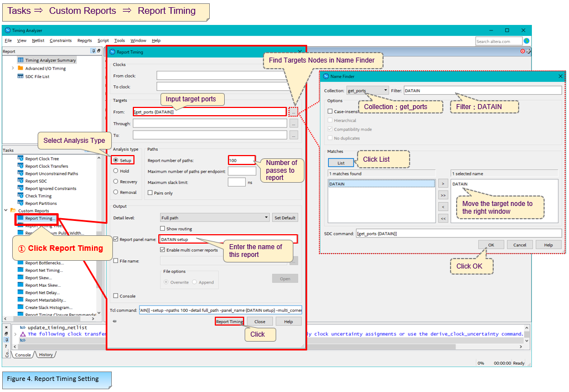Click the Check Timing task icon

click(x=20, y=196)
